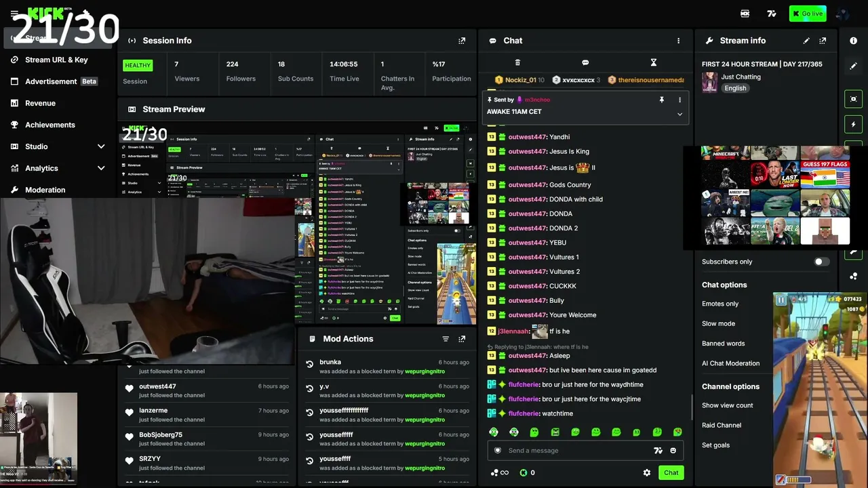Open AI Chat Moderation option

[730, 363]
